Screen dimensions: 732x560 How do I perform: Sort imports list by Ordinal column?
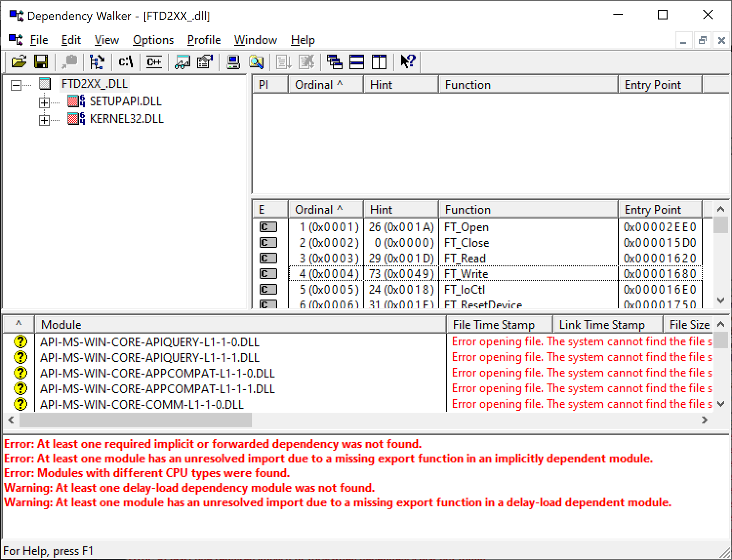(x=326, y=84)
